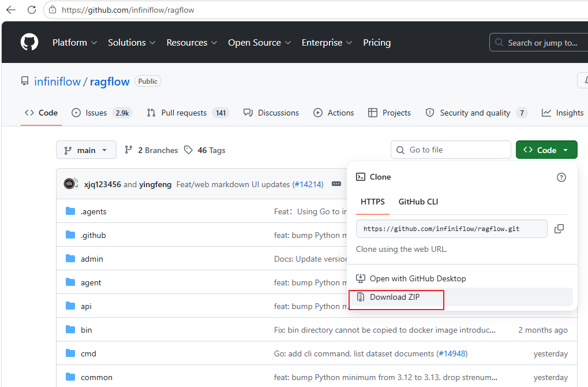
Task: Open the Pull requests tab
Action: (188, 113)
